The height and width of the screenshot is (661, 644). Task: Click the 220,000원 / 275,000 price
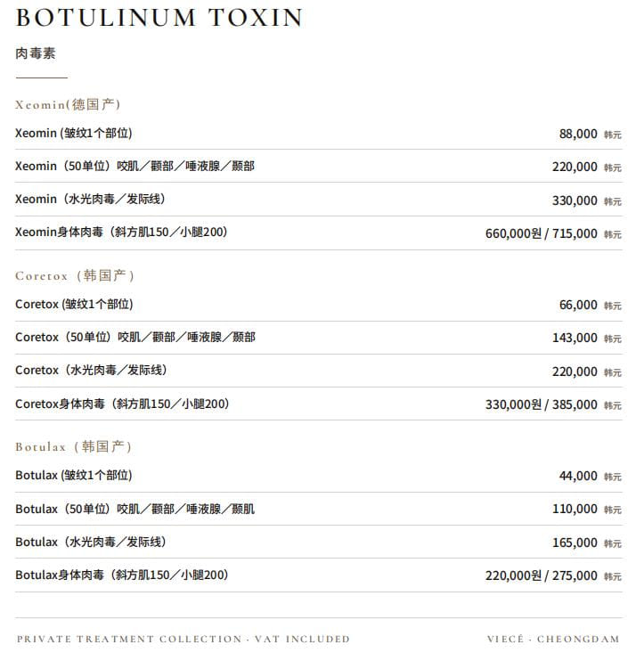click(x=542, y=575)
